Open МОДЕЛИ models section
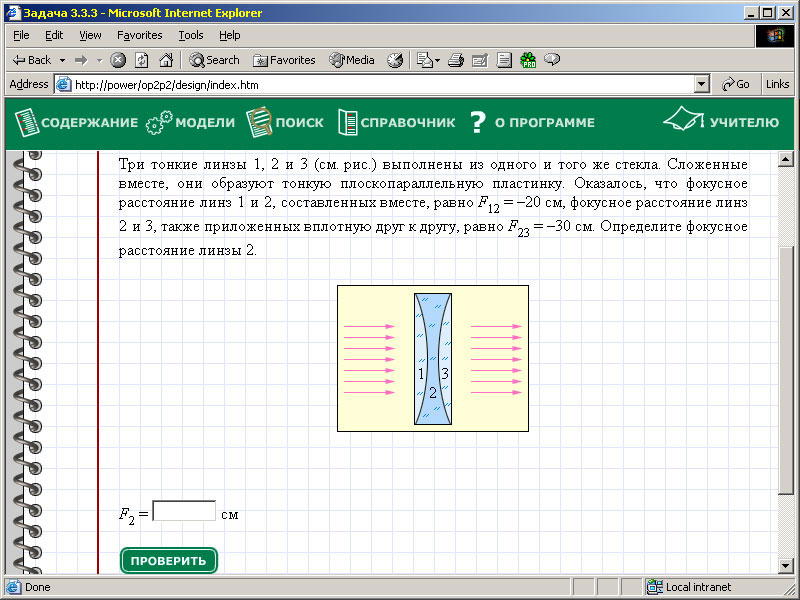Screen dimensions: 800x600 click(190, 123)
